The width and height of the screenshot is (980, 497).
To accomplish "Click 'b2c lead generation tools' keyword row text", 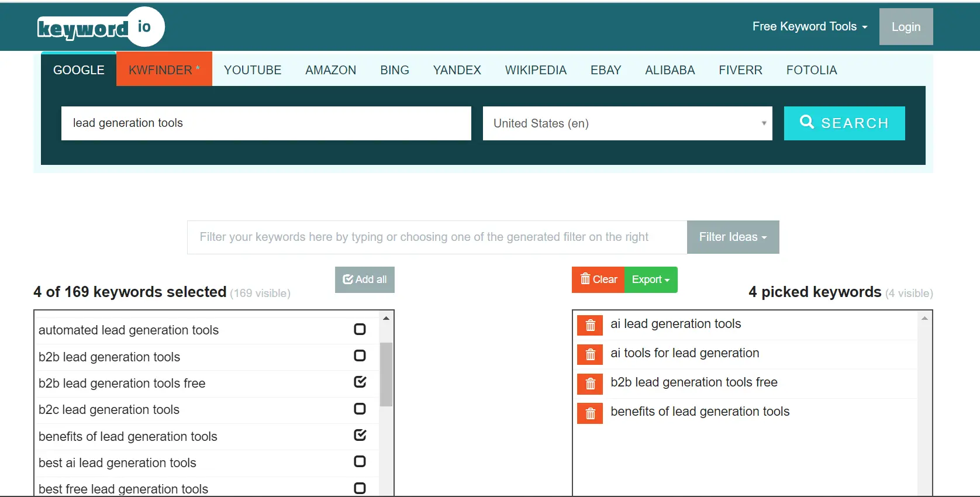I will point(109,410).
